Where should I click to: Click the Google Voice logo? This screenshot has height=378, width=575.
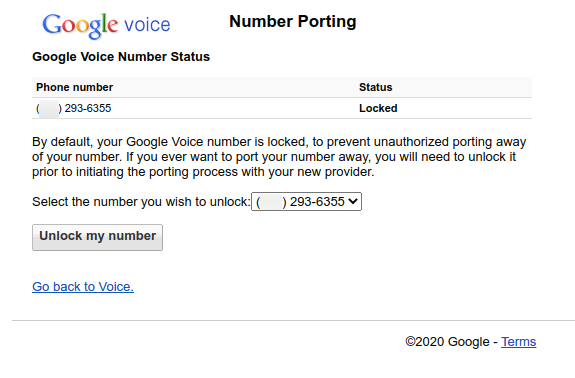[106, 25]
